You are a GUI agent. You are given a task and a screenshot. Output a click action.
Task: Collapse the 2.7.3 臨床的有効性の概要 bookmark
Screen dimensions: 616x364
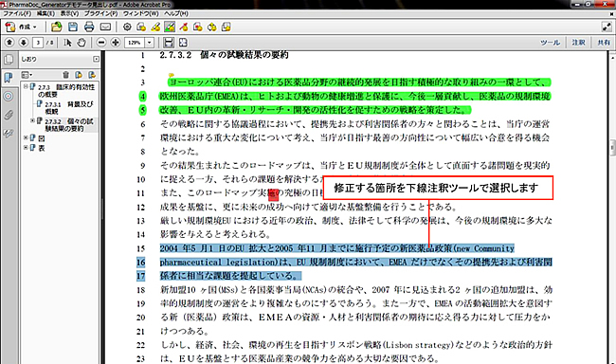(x=26, y=86)
